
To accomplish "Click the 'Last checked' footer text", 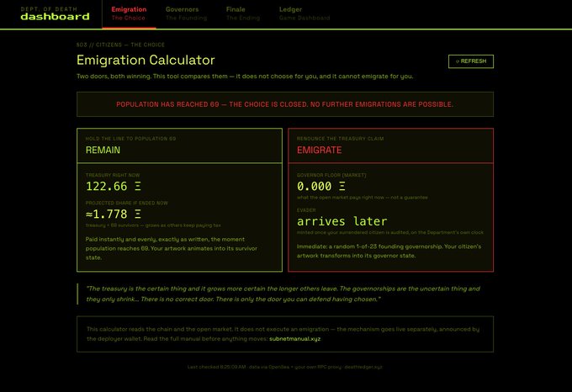I will 285,367.
